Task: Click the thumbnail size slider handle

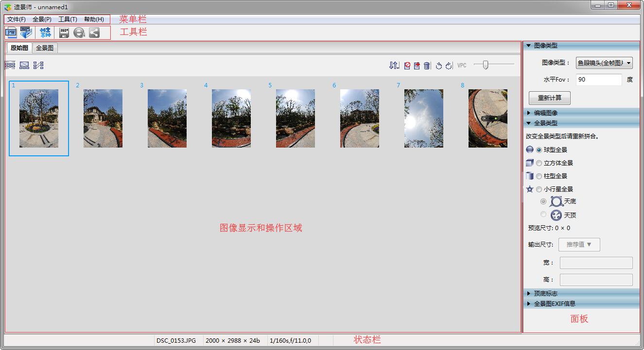Action: (x=485, y=65)
